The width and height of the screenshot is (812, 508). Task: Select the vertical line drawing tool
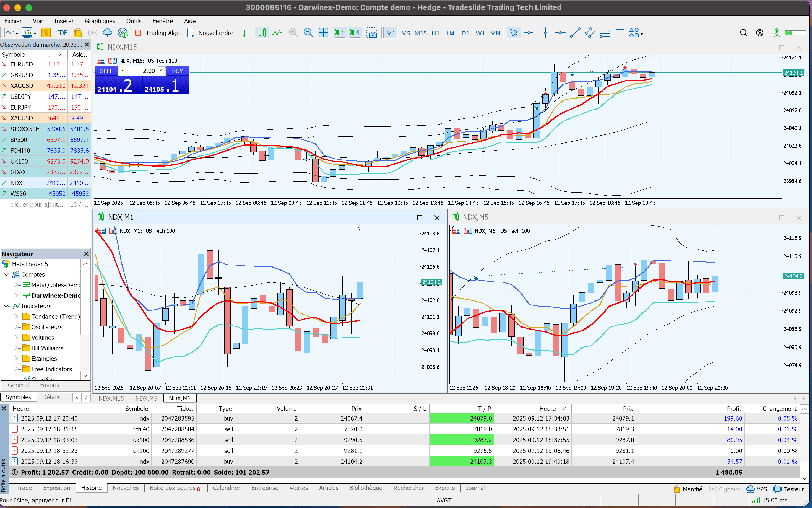point(545,33)
